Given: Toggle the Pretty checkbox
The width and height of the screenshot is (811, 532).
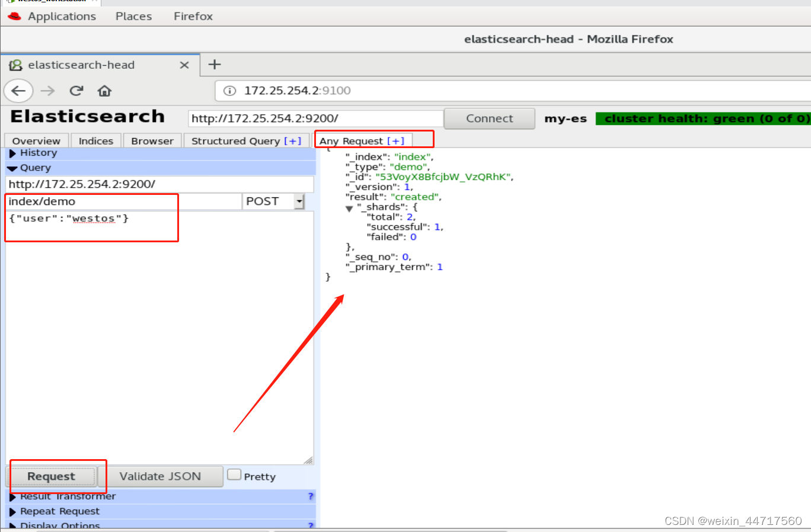Looking at the screenshot, I should [x=234, y=475].
